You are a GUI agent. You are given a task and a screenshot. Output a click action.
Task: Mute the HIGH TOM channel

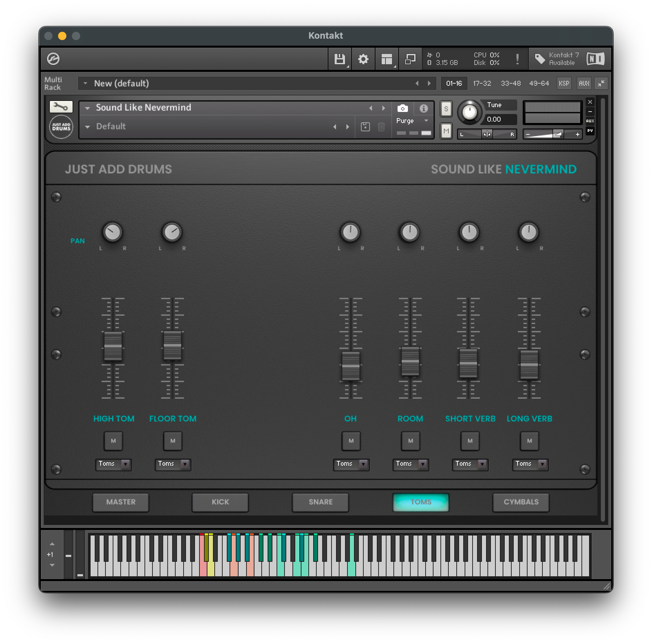pyautogui.click(x=113, y=441)
